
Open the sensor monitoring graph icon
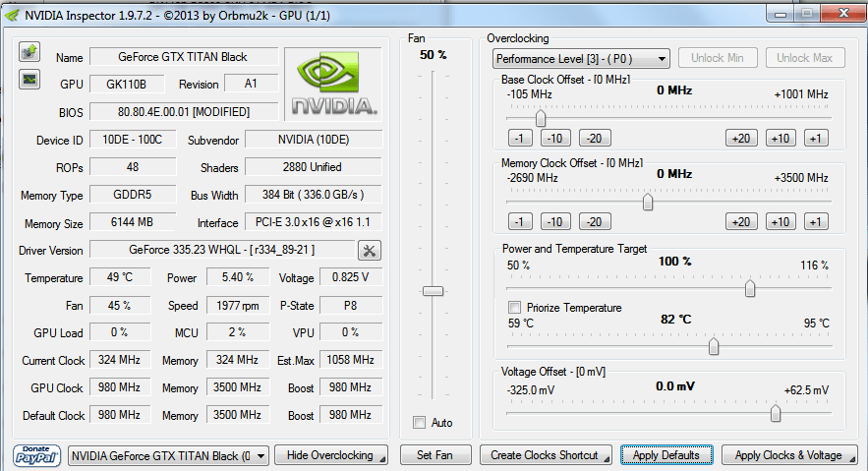pyautogui.click(x=29, y=80)
